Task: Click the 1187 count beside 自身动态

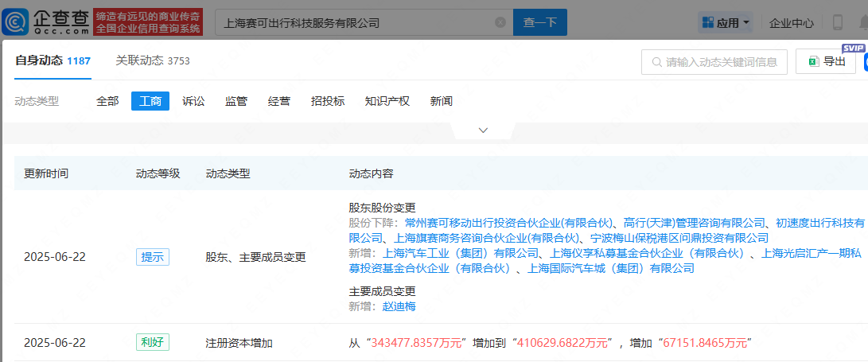Action: pyautogui.click(x=79, y=61)
